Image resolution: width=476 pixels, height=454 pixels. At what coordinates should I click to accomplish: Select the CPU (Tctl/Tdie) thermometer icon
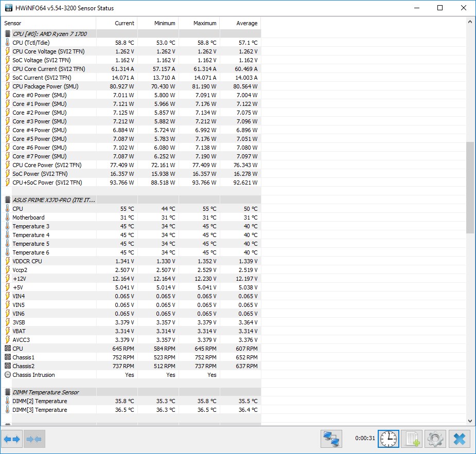[x=8, y=43]
